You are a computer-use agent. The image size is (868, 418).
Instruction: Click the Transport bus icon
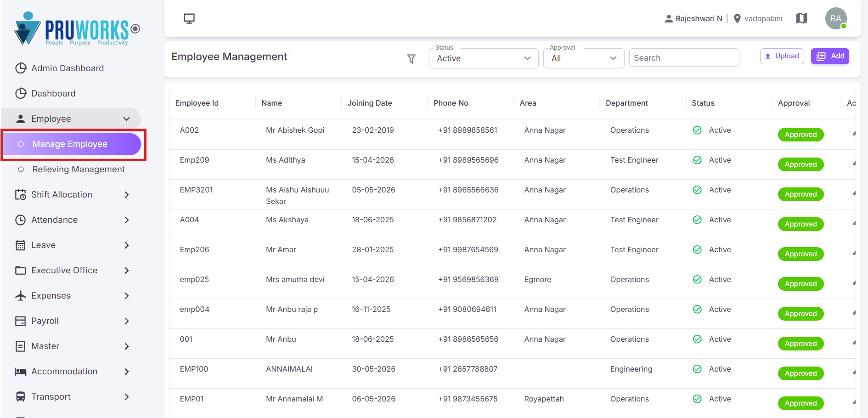pos(21,396)
